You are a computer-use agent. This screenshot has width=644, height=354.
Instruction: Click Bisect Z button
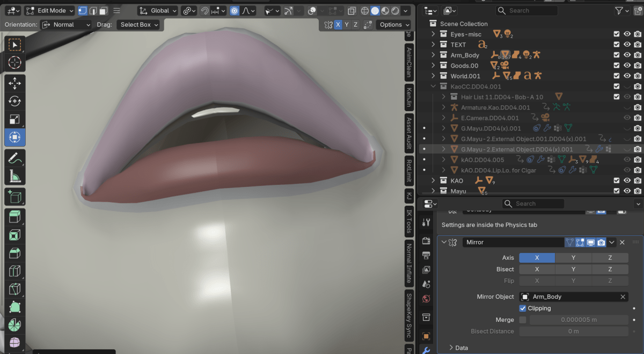[x=610, y=269]
